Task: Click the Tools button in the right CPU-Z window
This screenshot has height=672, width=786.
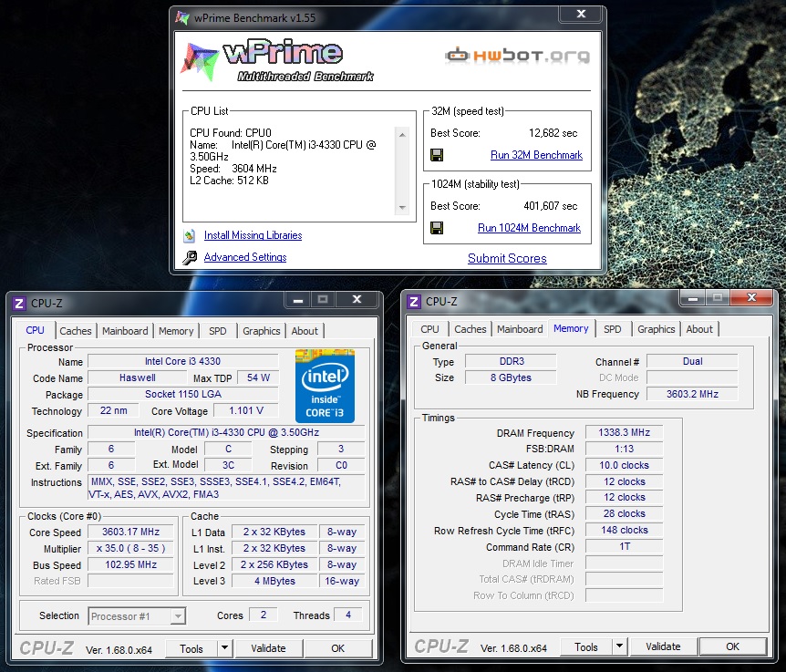Action: [x=586, y=647]
